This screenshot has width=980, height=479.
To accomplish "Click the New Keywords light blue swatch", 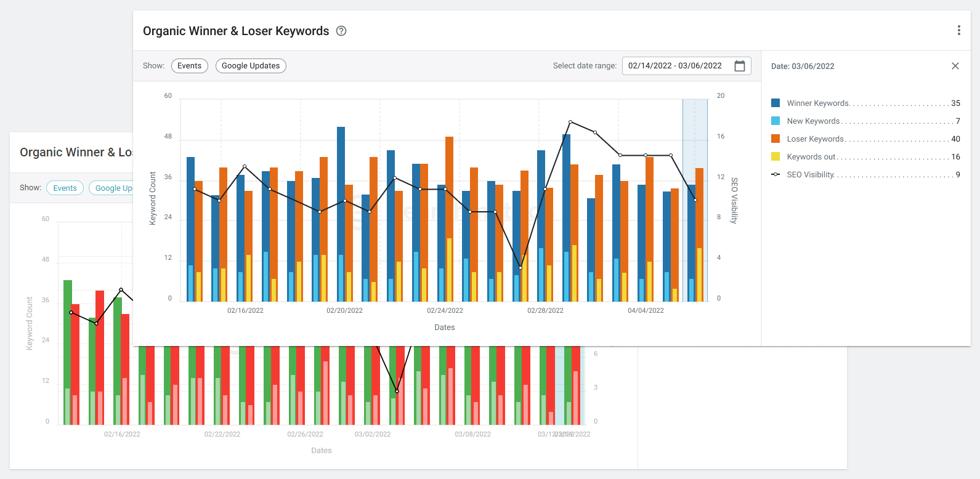I will [x=775, y=121].
